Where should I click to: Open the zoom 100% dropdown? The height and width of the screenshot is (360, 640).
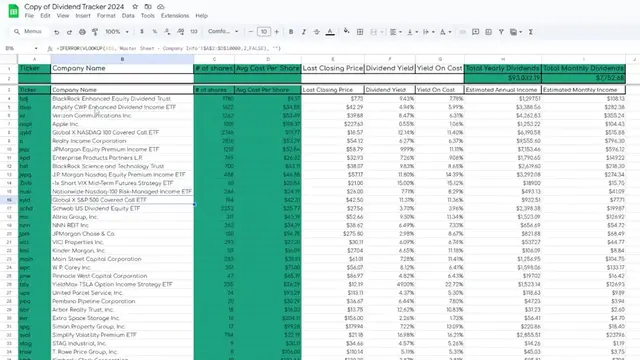(x=117, y=32)
